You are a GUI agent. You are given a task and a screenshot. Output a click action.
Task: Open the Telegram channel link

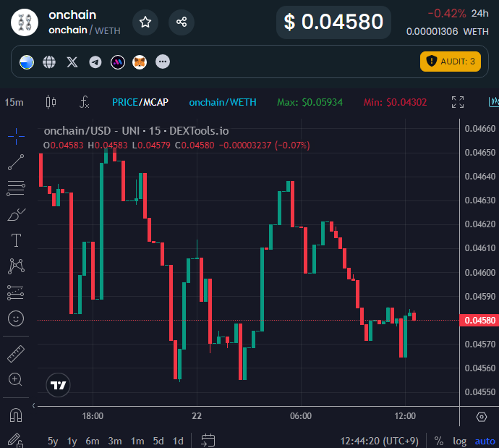95,62
